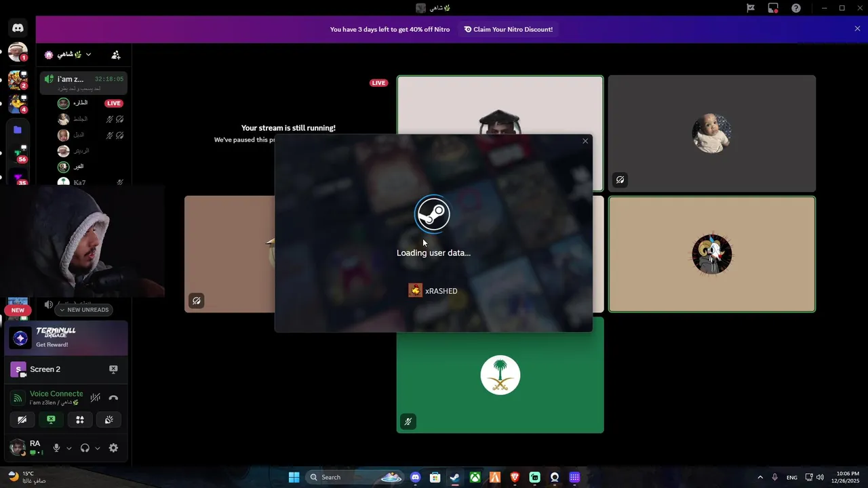Screen dimensions: 868x488
Task: Open Steam from the taskbar
Action: [x=455, y=477]
